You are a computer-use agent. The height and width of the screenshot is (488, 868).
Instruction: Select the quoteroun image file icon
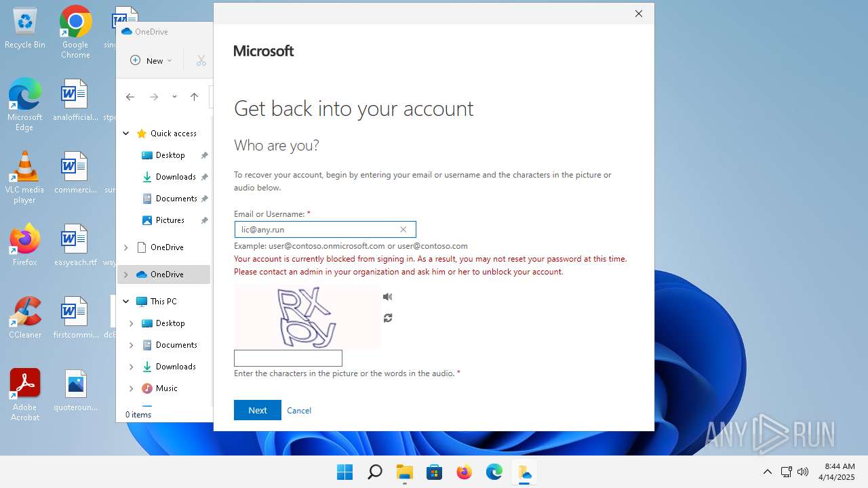tap(75, 390)
